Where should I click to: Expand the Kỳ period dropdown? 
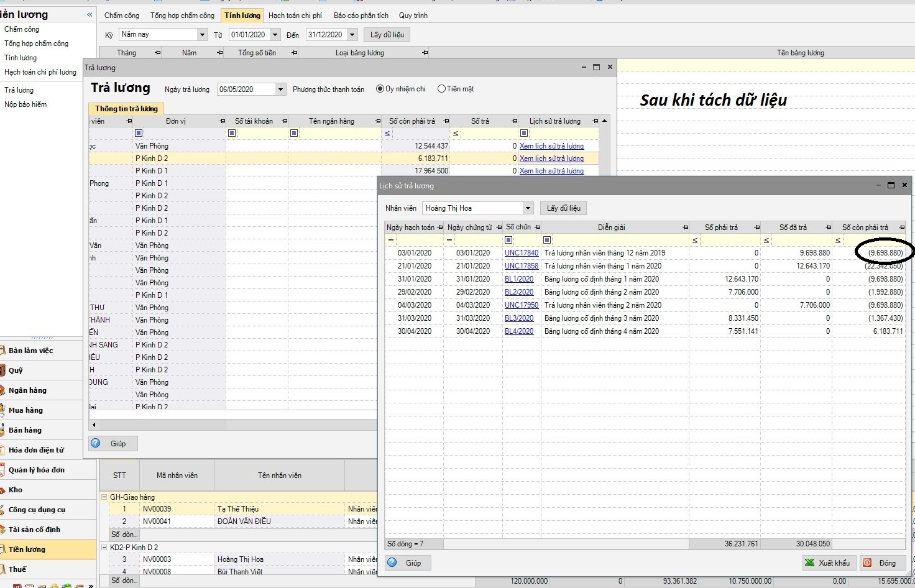coord(202,35)
